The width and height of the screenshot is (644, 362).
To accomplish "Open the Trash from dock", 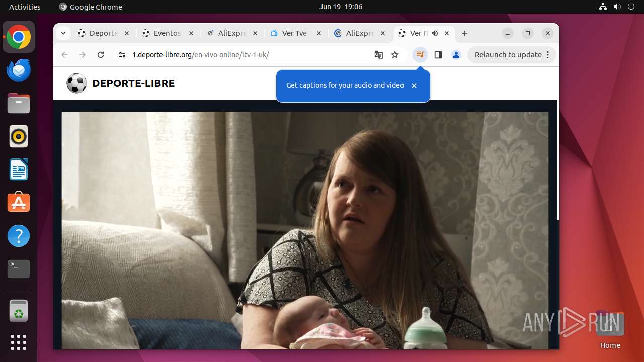I will [x=19, y=311].
